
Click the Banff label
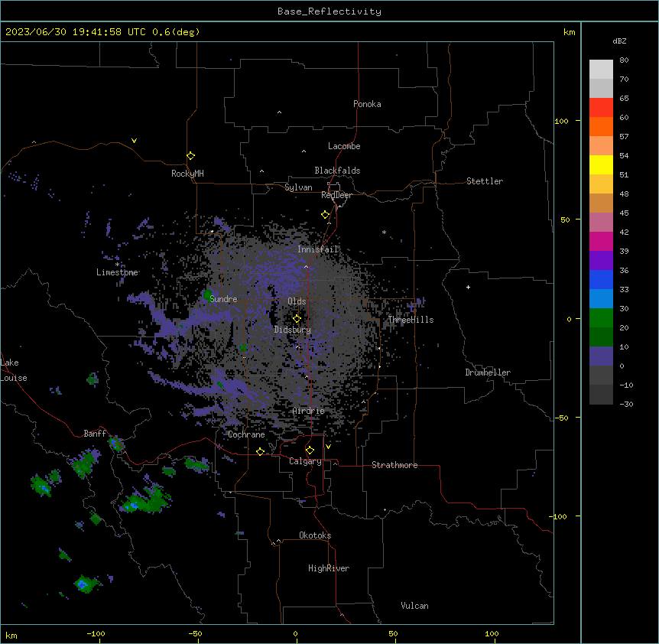[95, 434]
